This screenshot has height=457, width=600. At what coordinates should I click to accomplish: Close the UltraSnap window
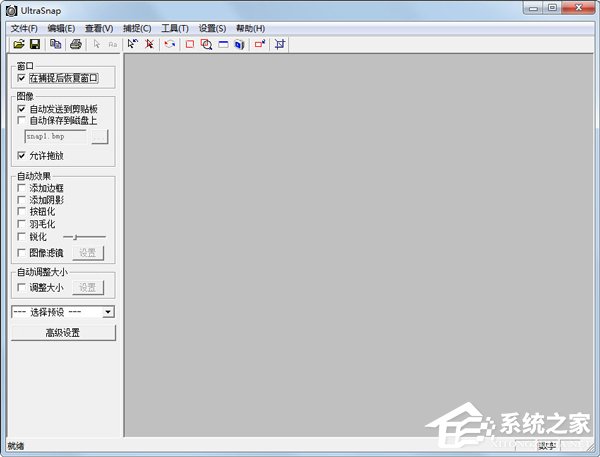[579, 8]
